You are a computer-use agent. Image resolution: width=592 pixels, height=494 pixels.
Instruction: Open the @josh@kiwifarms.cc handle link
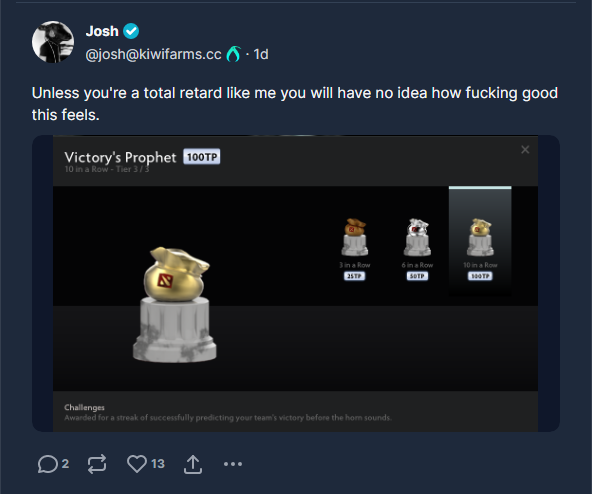coord(153,54)
